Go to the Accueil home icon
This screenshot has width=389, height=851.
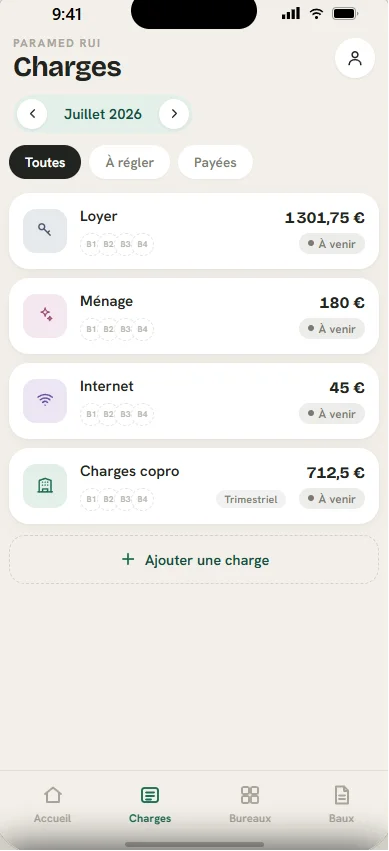click(x=53, y=796)
